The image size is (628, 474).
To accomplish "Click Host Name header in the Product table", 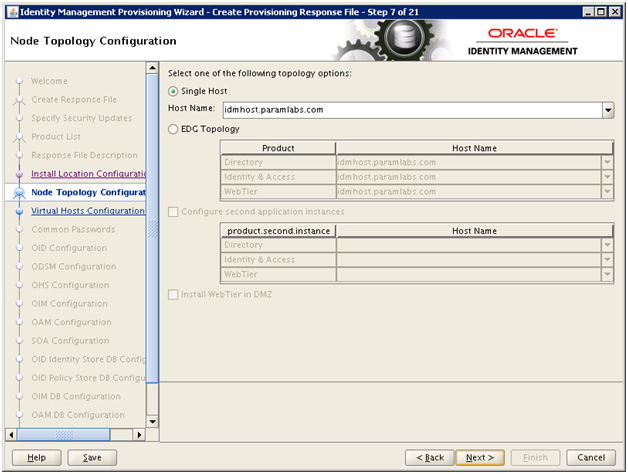I will coord(475,148).
